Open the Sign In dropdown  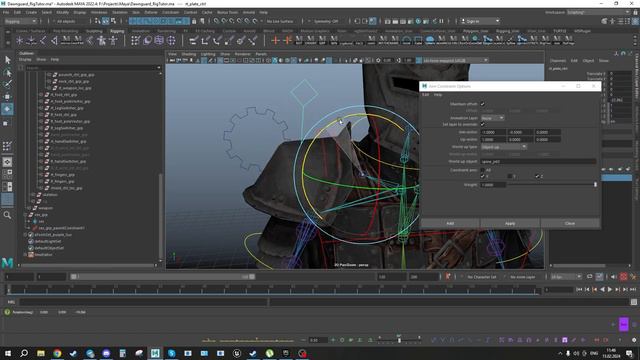(x=480, y=21)
